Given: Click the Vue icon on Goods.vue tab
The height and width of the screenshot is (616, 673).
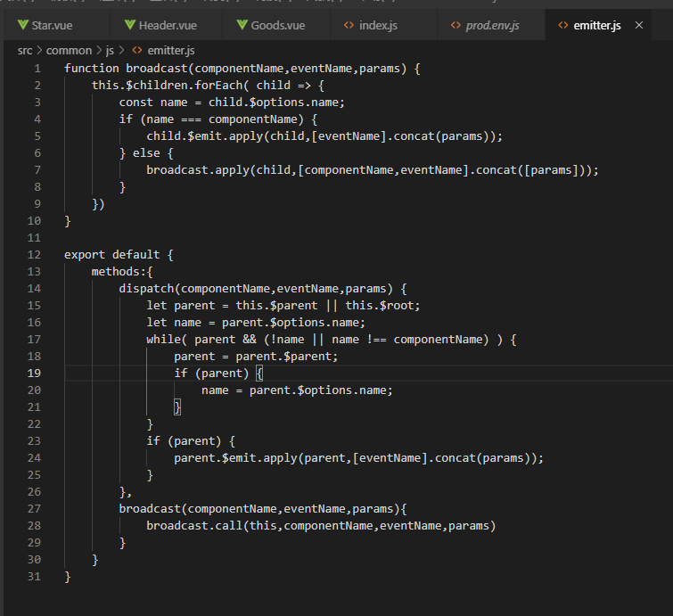Looking at the screenshot, I should tap(242, 25).
